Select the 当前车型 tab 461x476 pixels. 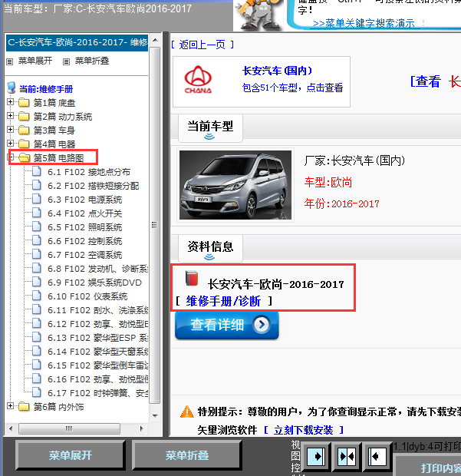[x=210, y=127]
